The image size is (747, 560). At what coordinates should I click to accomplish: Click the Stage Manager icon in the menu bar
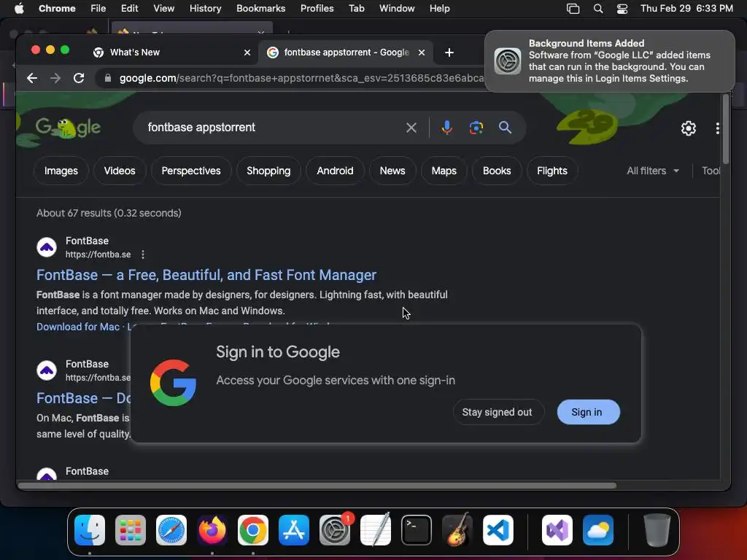point(573,9)
